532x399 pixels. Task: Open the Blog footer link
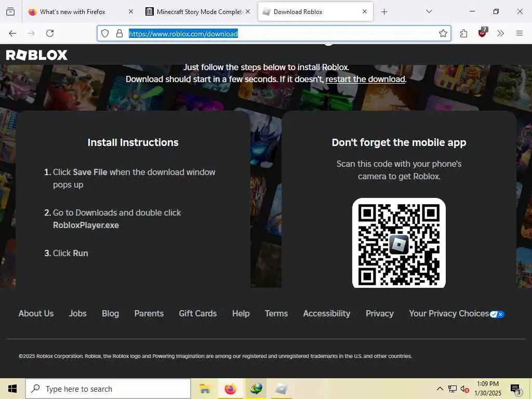tap(110, 313)
